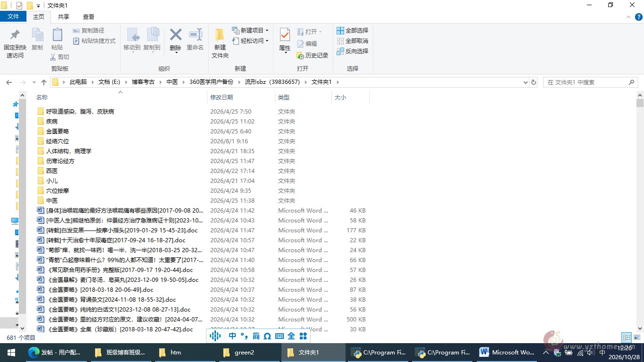Click 全部取消 (Select none)
Image resolution: width=644 pixels, height=362 pixels.
[x=353, y=41]
